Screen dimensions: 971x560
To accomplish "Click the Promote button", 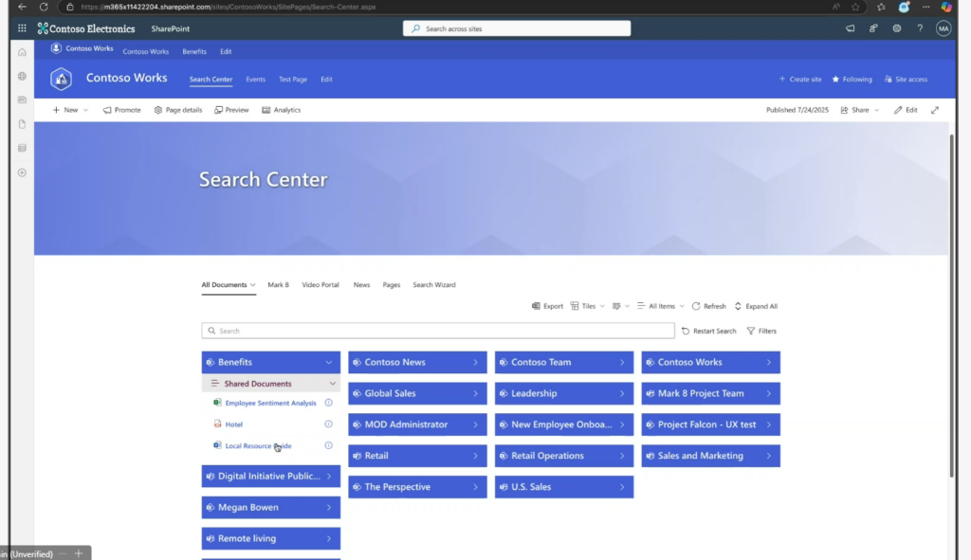I will 121,110.
